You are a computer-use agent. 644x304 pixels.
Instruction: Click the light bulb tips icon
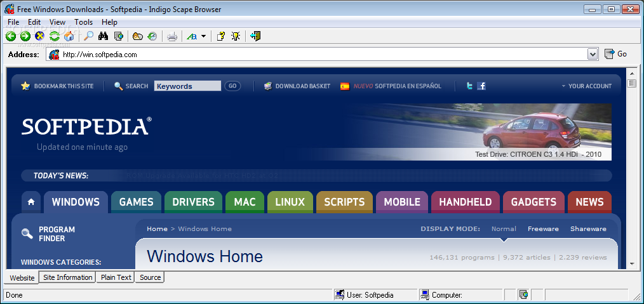click(236, 37)
